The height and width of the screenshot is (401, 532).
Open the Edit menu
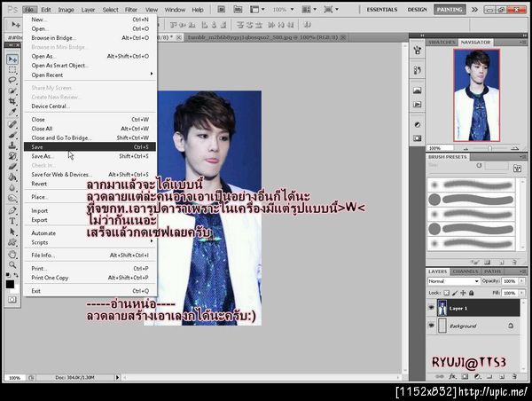[46, 10]
